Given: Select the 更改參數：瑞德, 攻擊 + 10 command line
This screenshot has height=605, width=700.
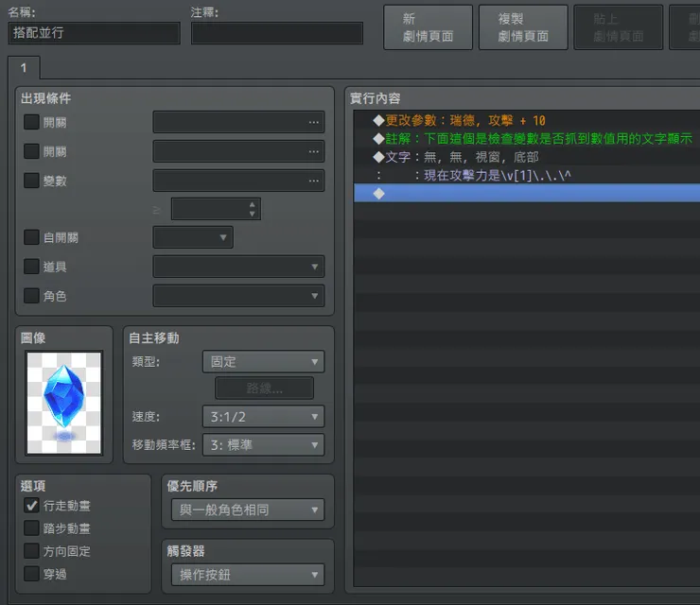Looking at the screenshot, I should (527, 120).
